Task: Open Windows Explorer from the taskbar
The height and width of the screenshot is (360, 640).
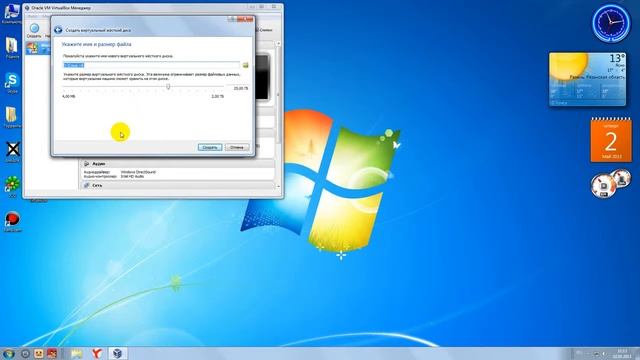Action: click(77, 353)
